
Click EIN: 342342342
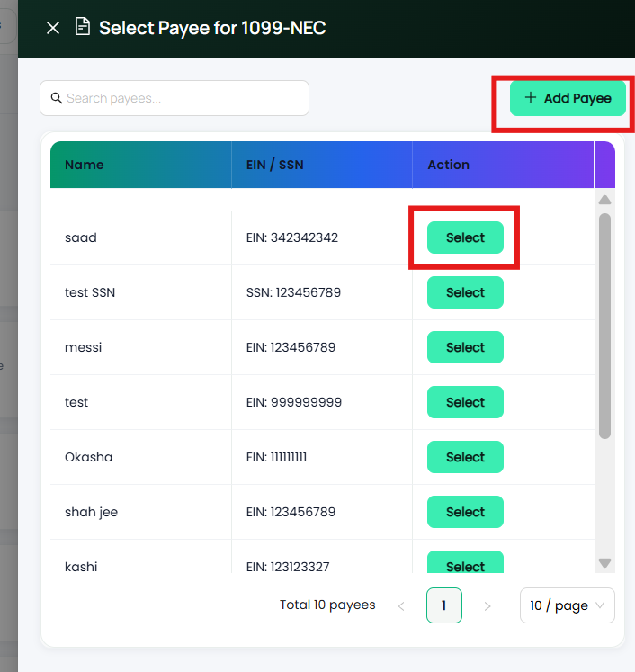point(292,237)
